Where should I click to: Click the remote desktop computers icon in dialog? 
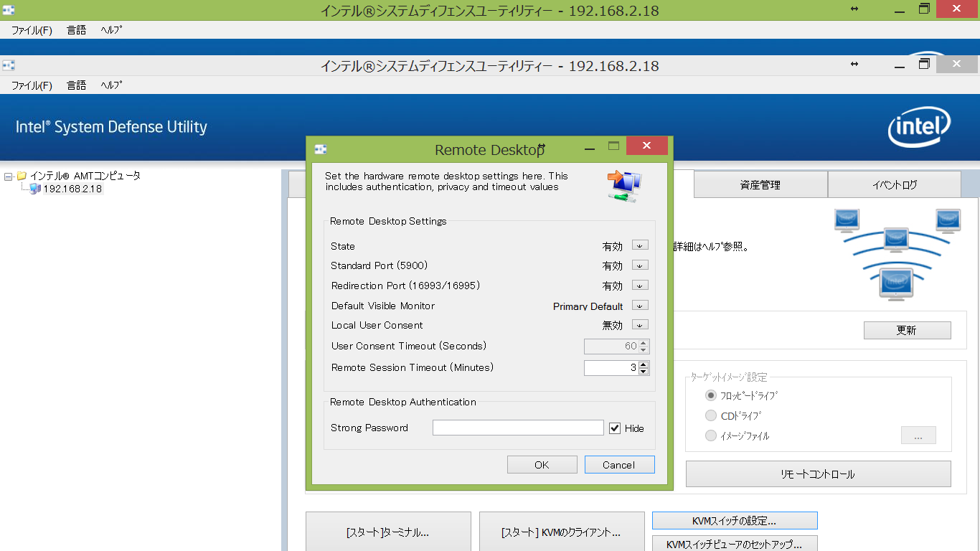624,187
